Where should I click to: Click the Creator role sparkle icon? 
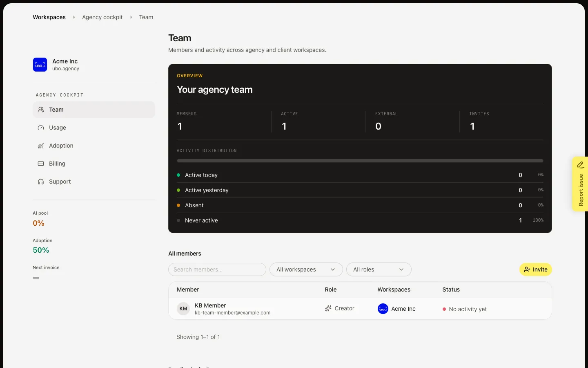click(328, 308)
